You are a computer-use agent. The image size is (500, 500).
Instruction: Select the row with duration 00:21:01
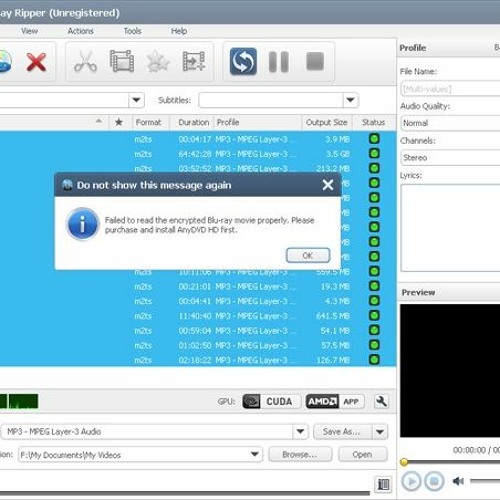pyautogui.click(x=198, y=286)
